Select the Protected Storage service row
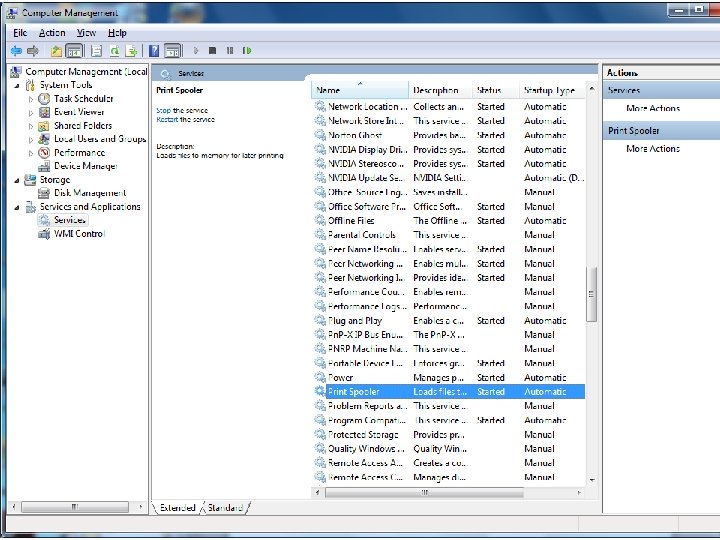 coord(449,434)
